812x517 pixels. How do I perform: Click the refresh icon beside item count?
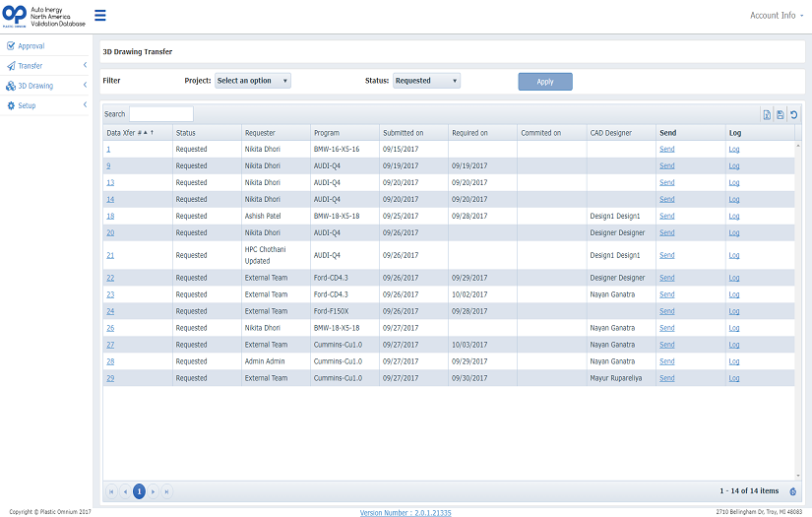pyautogui.click(x=793, y=491)
